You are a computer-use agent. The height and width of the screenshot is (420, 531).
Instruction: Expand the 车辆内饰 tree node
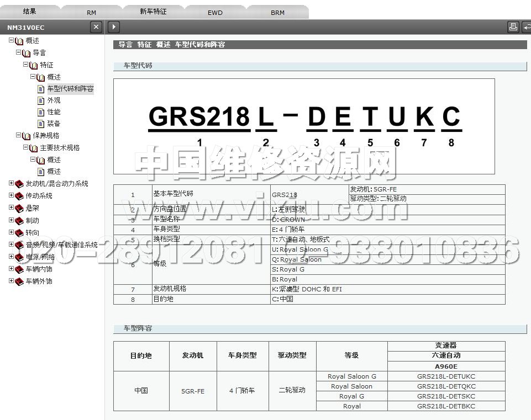pyautogui.click(x=11, y=269)
